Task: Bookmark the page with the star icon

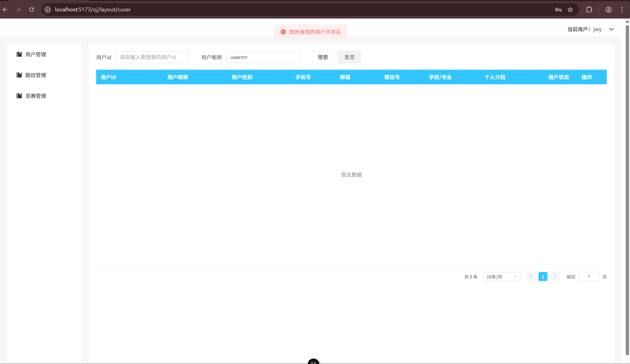Action: (570, 9)
